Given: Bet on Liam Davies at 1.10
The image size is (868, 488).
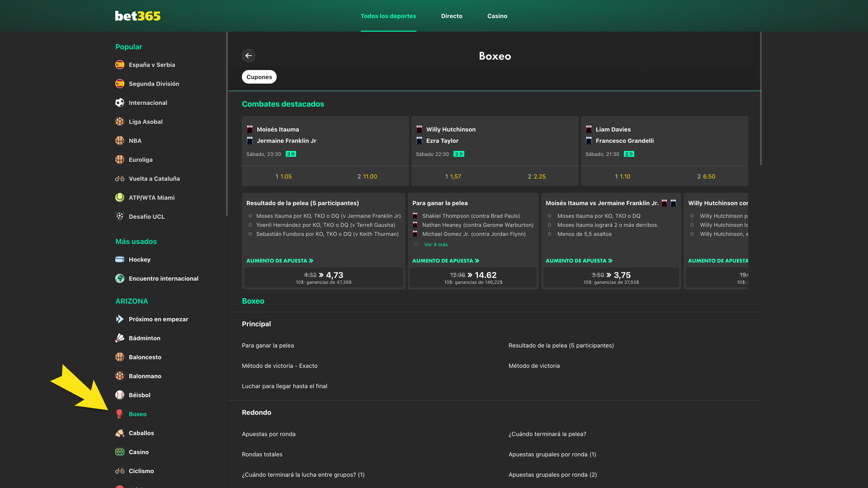Looking at the screenshot, I should pyautogui.click(x=623, y=176).
